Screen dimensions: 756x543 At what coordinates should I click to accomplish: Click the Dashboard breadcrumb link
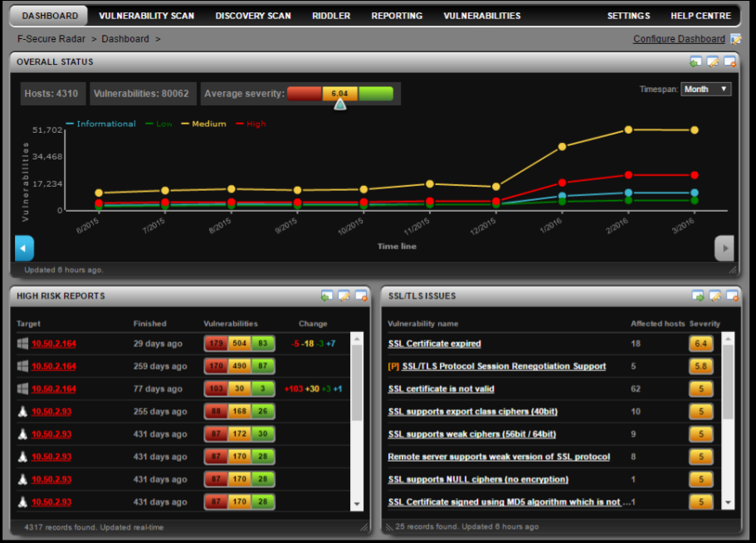[x=125, y=39]
